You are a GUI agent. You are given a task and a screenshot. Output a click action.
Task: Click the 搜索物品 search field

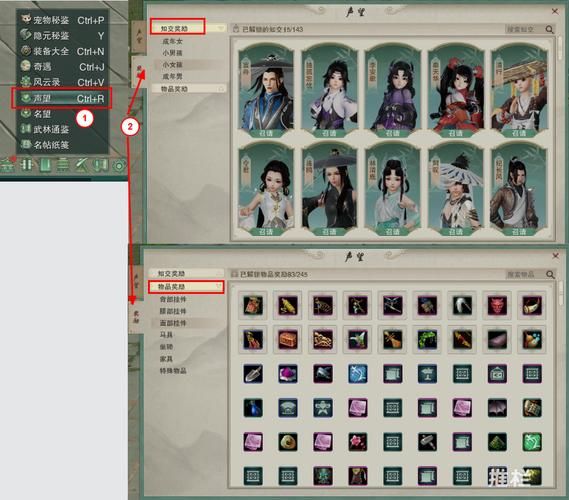point(525,274)
